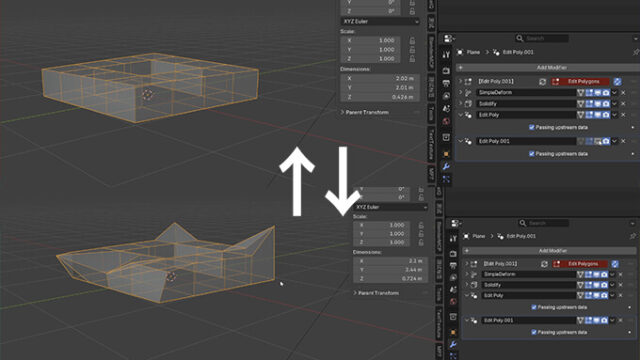Open the editor type menu in the upper properties header

(449, 38)
